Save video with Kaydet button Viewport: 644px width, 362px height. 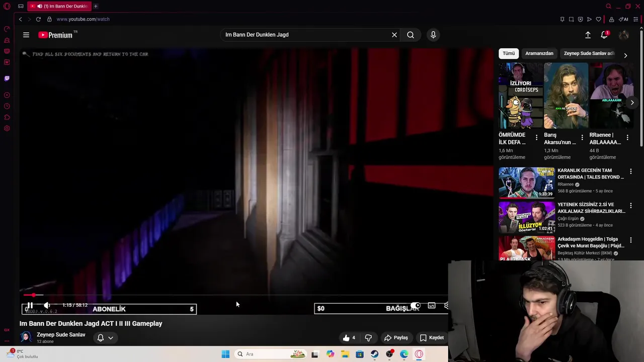point(432,338)
